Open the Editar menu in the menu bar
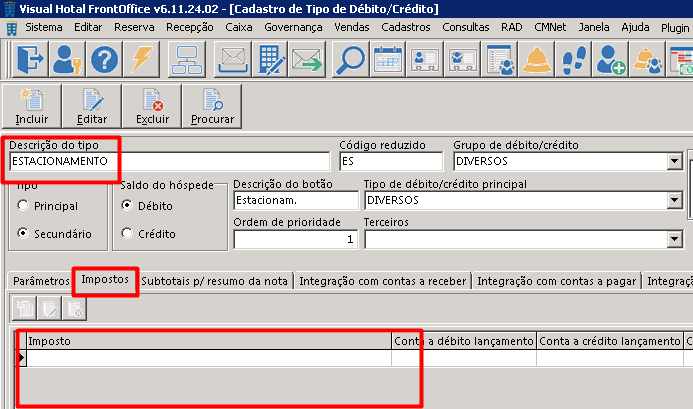 [88, 27]
